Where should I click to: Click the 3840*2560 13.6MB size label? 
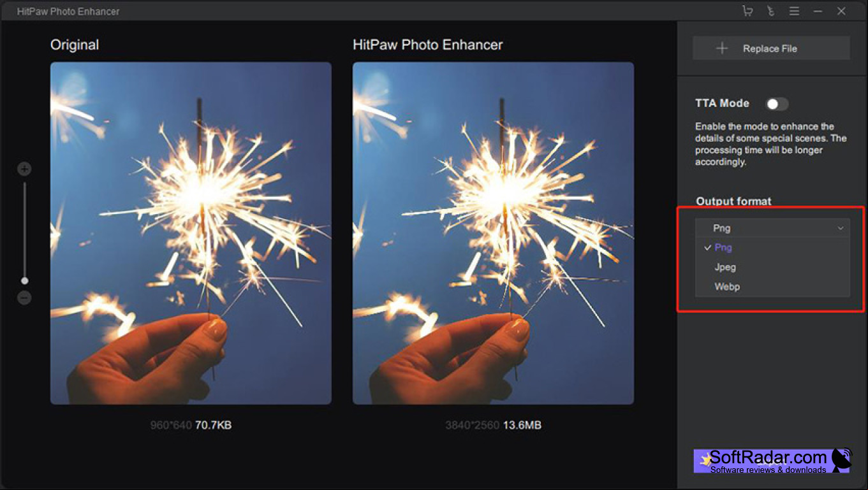493,425
